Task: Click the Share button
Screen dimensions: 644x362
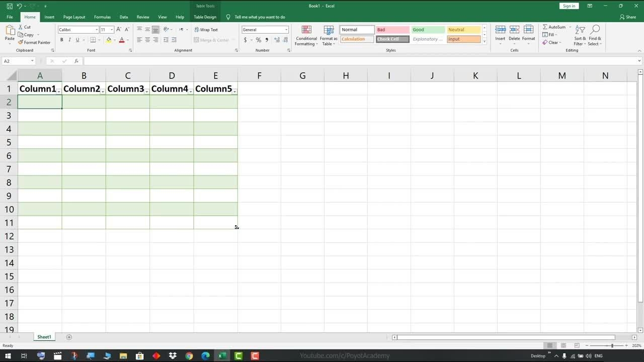Action: [x=628, y=17]
